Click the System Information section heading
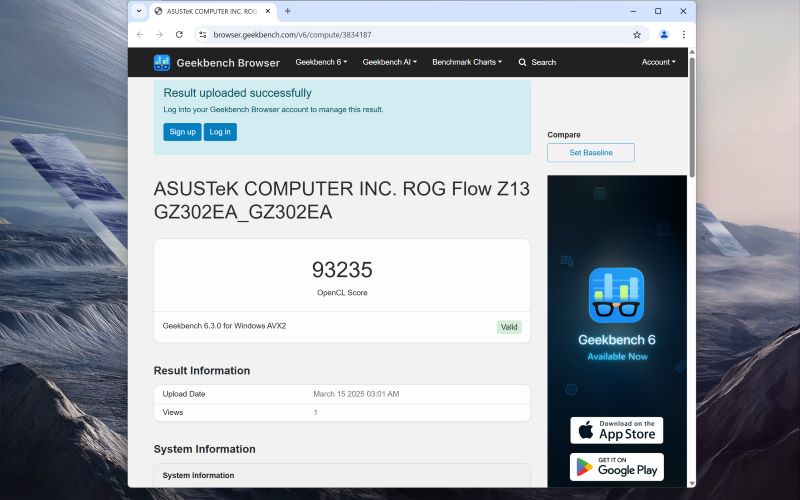This screenshot has width=800, height=500. pos(205,449)
